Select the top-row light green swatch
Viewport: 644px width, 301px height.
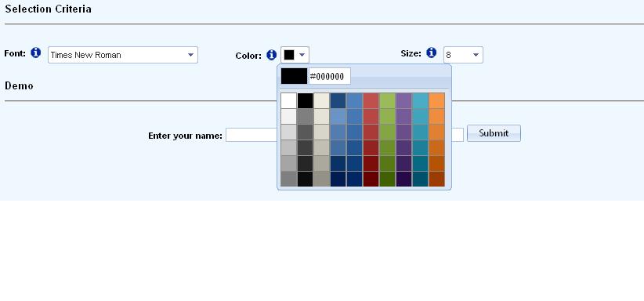tap(387, 101)
